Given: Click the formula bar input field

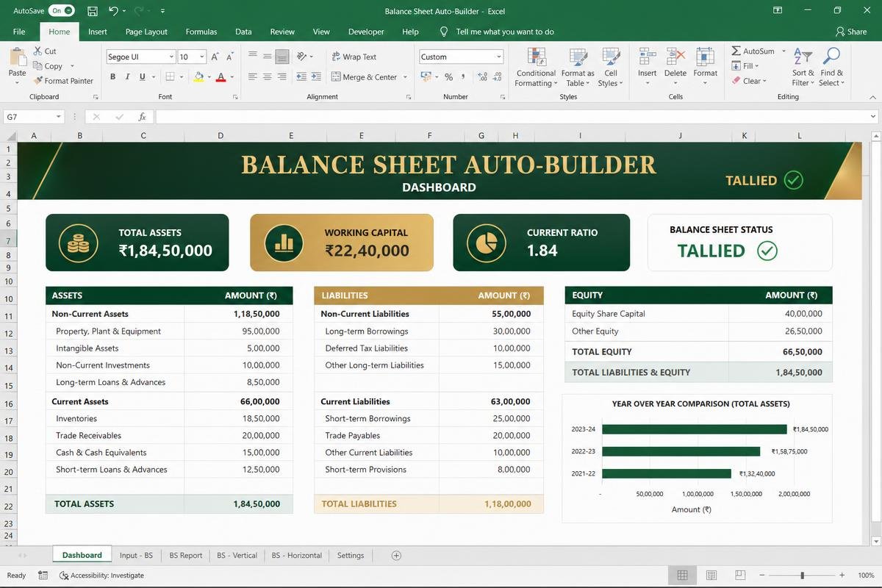Looking at the screenshot, I should click(512, 117).
